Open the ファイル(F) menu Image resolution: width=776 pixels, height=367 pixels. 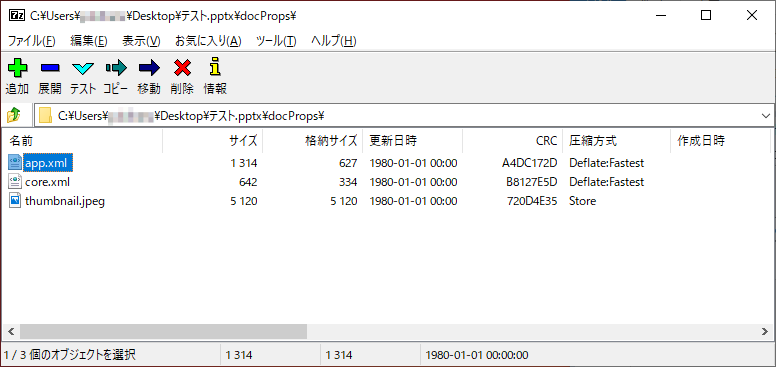tap(32, 41)
